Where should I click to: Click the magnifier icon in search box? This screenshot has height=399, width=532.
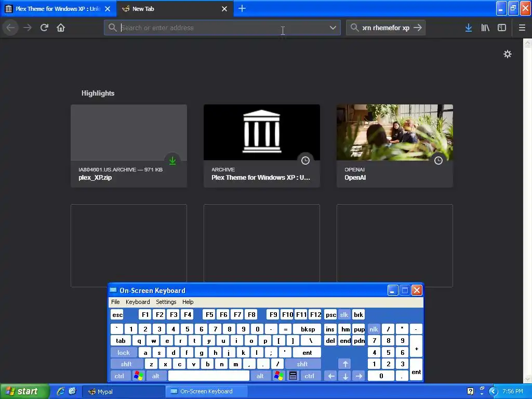click(354, 28)
